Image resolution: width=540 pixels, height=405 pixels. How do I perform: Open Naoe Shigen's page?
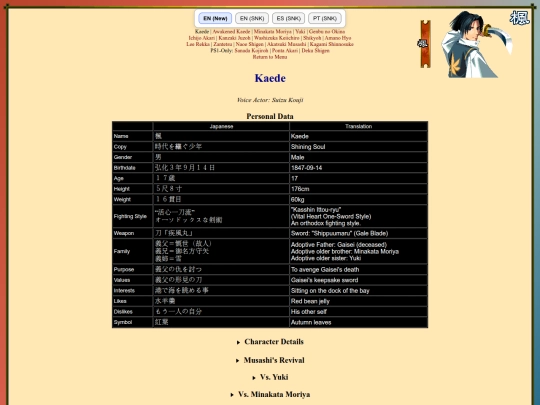point(249,44)
